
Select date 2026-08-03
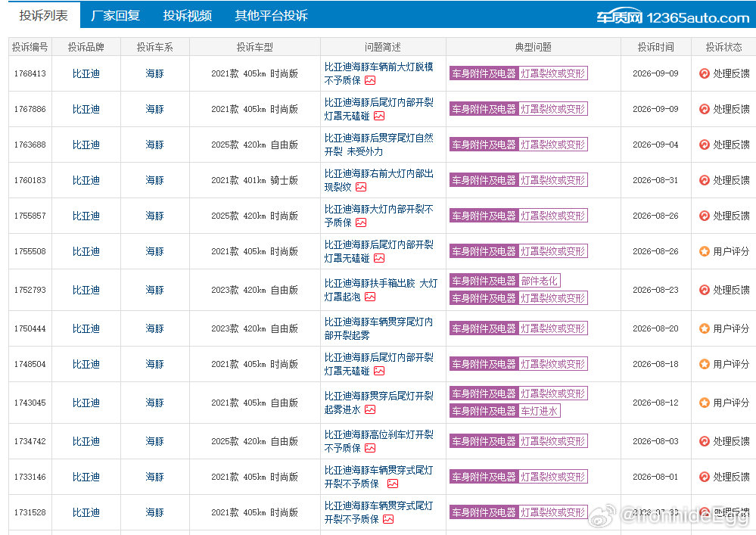[655, 441]
